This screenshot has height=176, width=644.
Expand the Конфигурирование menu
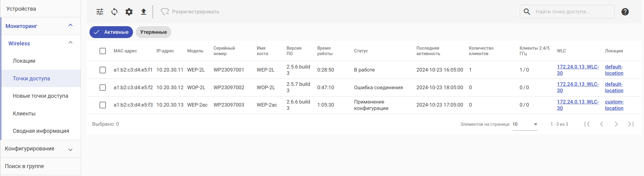(x=70, y=150)
